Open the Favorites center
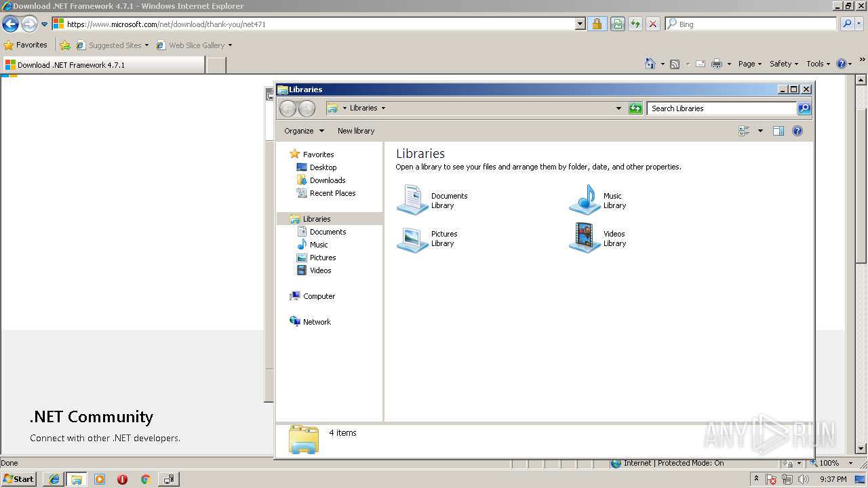 click(x=26, y=45)
